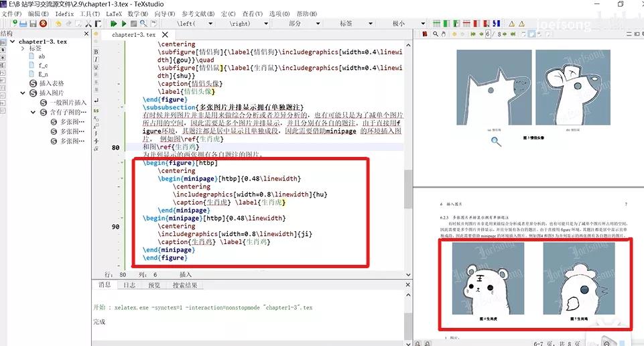Close the chapter1-3.tex editor tab
The image size is (644, 346).
(x=165, y=34)
